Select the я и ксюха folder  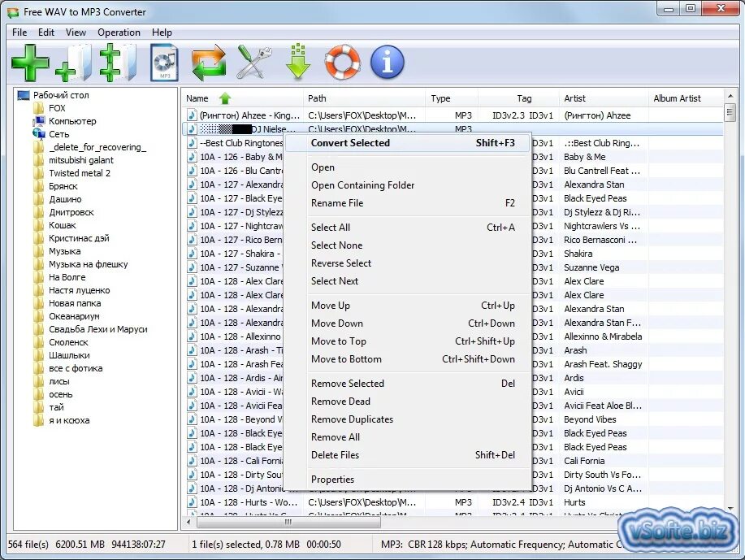[69, 420]
